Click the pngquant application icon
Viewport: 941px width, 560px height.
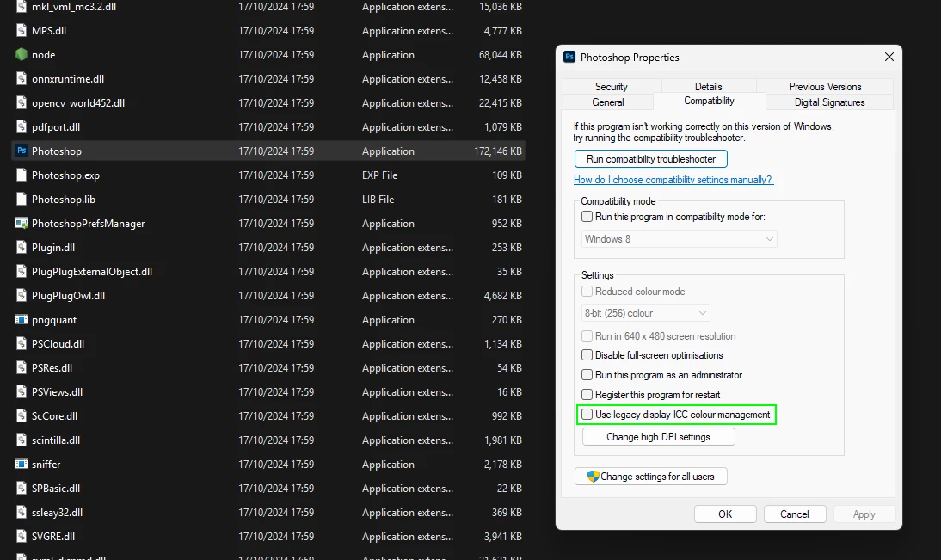[22, 319]
